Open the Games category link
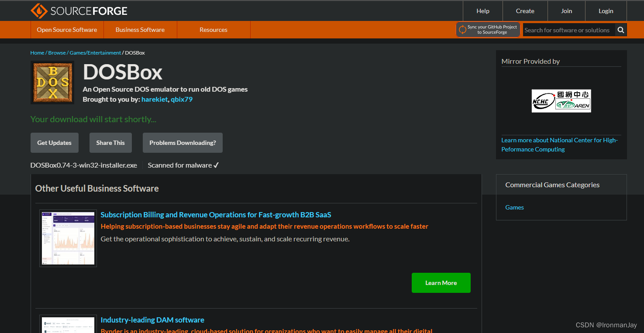 coord(514,207)
